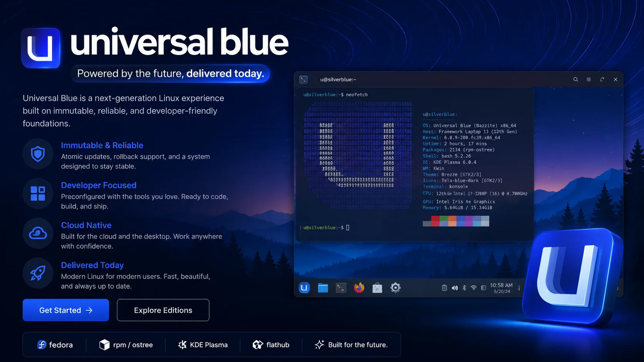The height and width of the screenshot is (362, 644).
Task: Click the sparkle icon beside Built for the future
Action: (319, 345)
